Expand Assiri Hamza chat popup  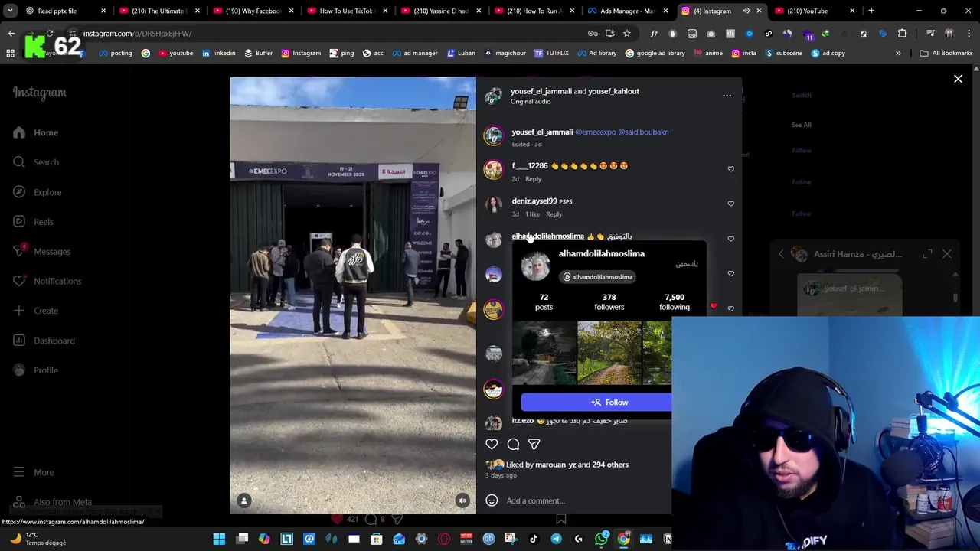927,254
